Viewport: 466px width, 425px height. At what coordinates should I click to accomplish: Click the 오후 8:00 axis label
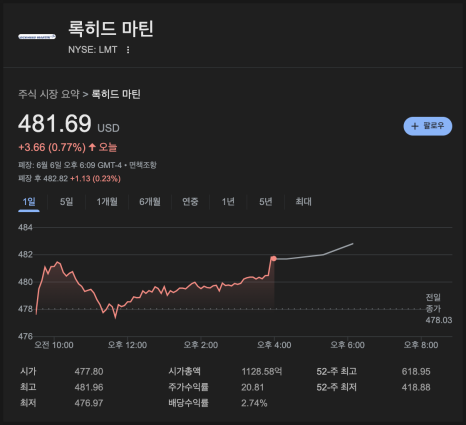(421, 345)
